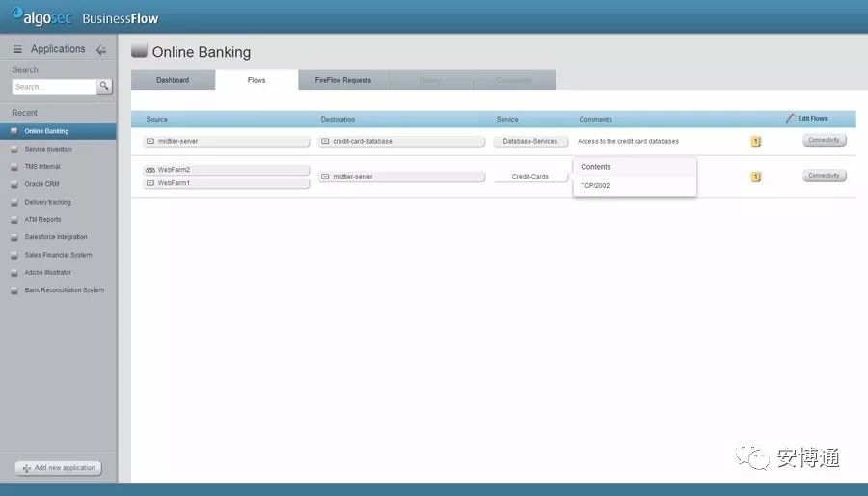Open the Credit-Cards service chip
868x496 pixels.
529,177
